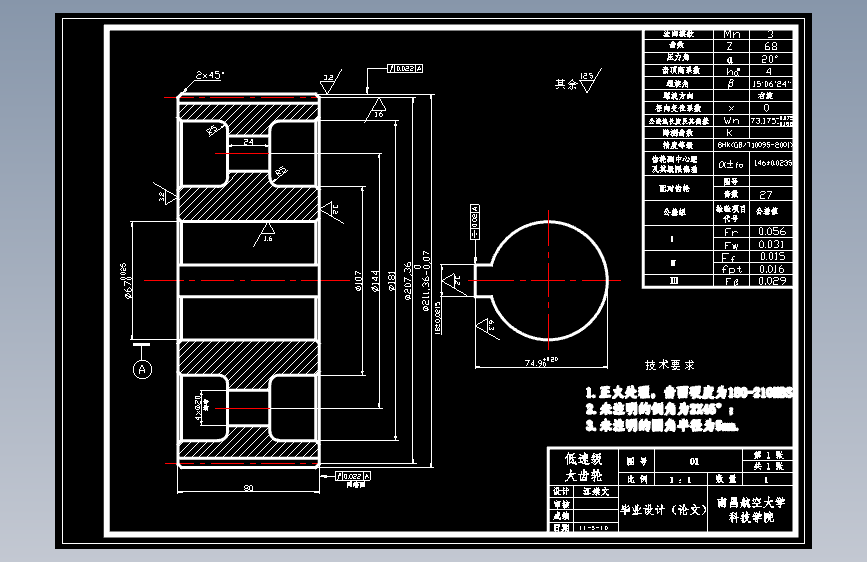Select the scale value '1:1'

[680, 480]
